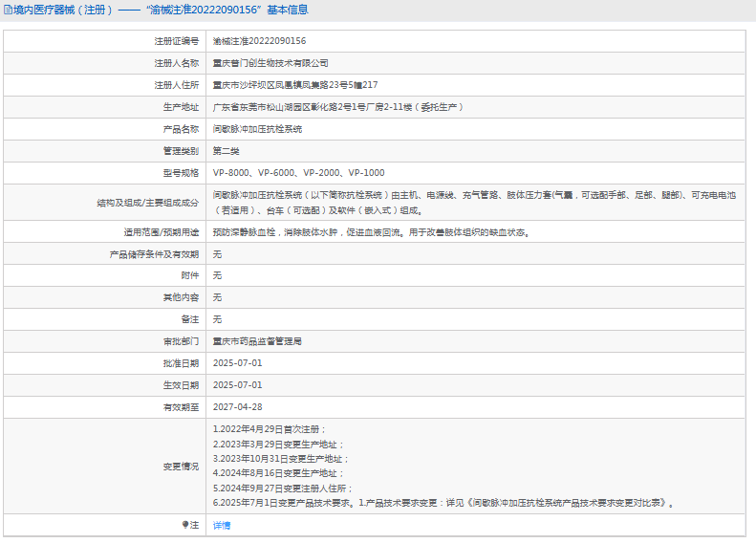Select change entry 5.2024年9月27日变更注册人住所

(x=283, y=488)
